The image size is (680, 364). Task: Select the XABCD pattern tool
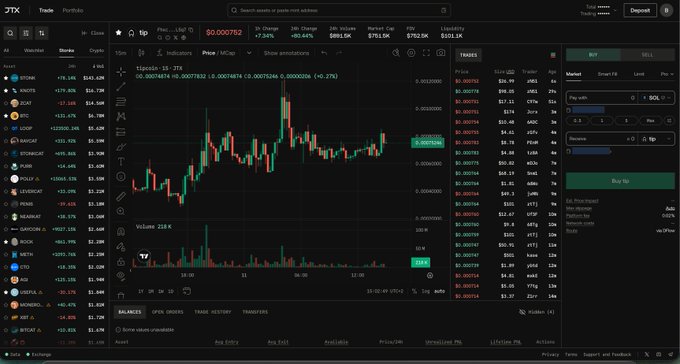pyautogui.click(x=121, y=116)
